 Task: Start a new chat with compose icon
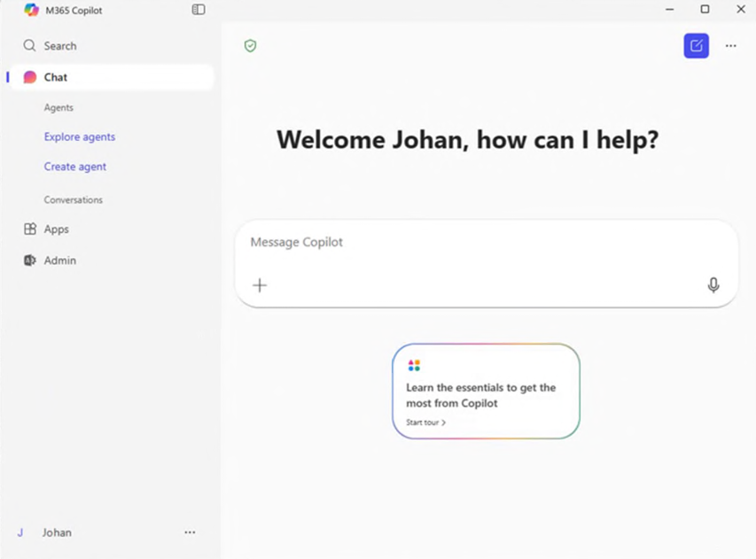697,46
